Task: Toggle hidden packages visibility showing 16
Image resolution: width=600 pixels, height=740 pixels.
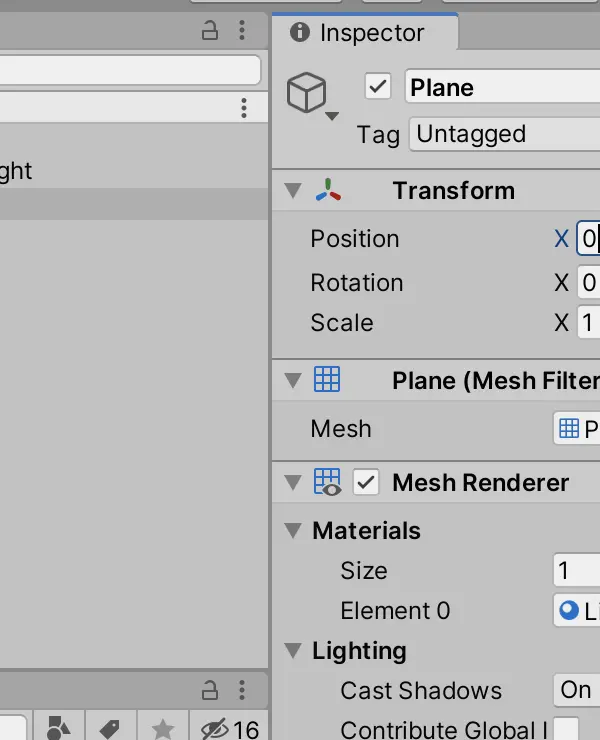Action: [x=230, y=730]
